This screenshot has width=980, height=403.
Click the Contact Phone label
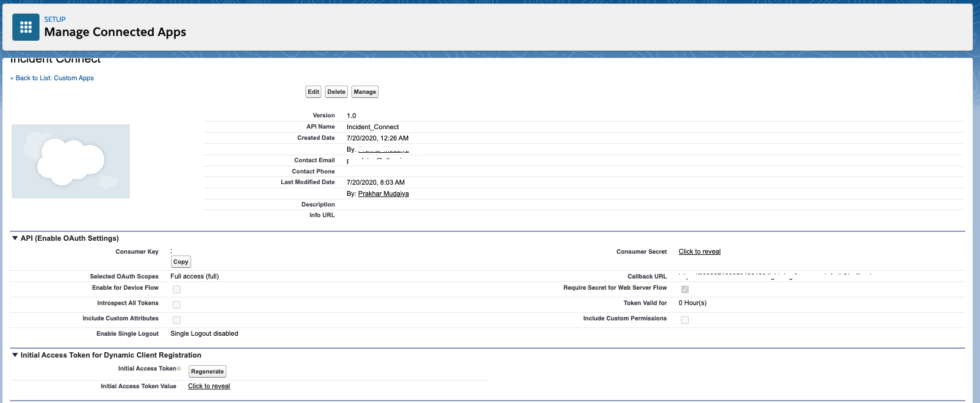pyautogui.click(x=313, y=171)
